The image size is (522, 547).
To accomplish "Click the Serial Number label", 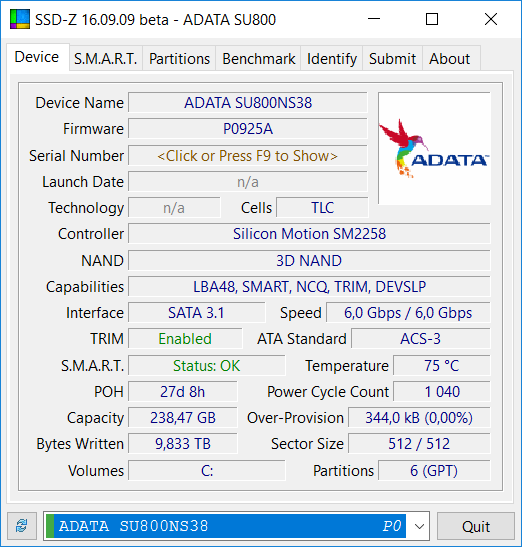I will click(76, 156).
